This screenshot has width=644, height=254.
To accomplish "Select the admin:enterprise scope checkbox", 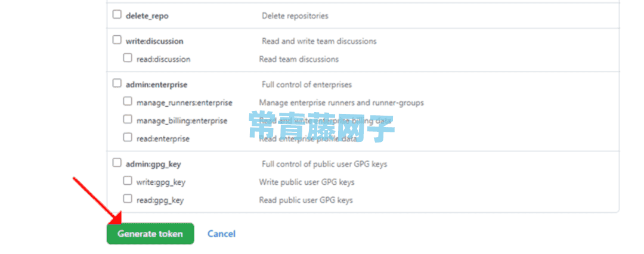I will 117,83.
